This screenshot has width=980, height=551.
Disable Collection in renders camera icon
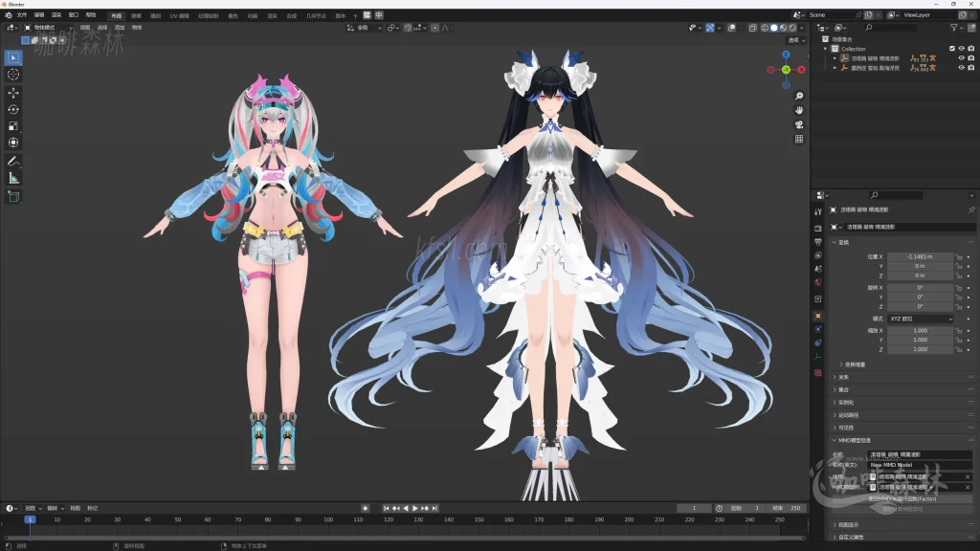(x=970, y=49)
